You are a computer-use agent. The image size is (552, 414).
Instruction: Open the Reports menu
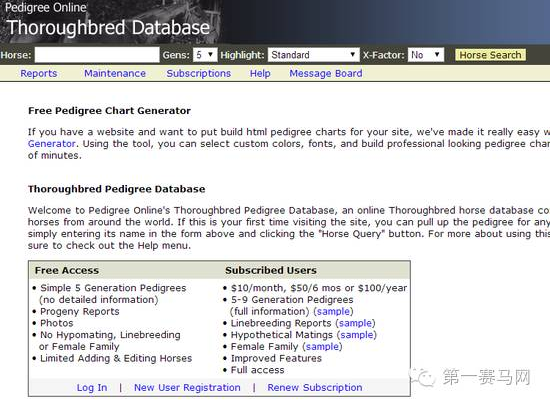pos(39,73)
